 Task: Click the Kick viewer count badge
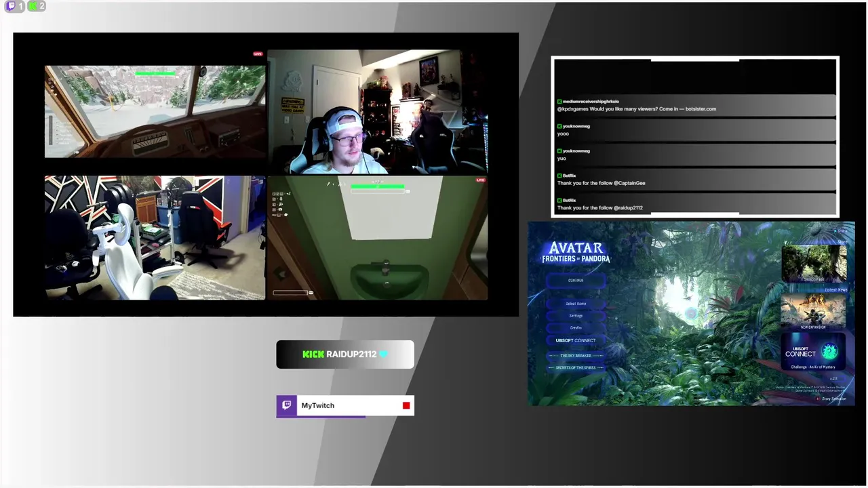[x=37, y=6]
